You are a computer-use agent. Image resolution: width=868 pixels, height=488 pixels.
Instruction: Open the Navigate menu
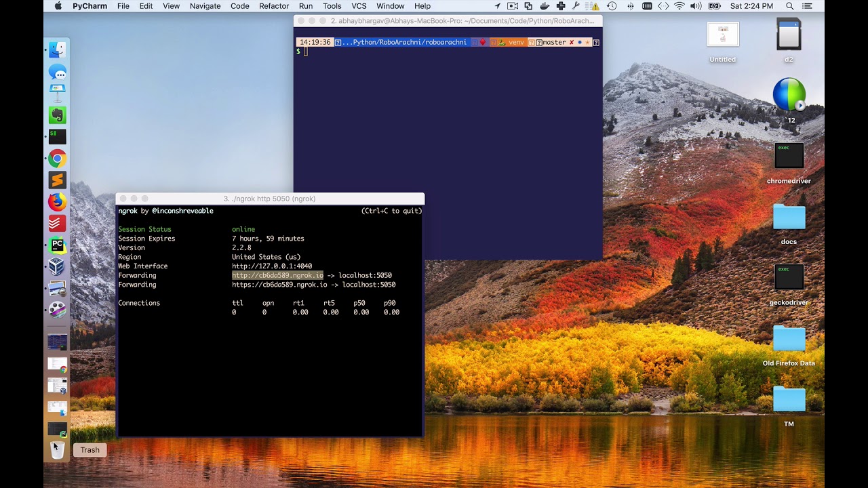[x=205, y=6]
